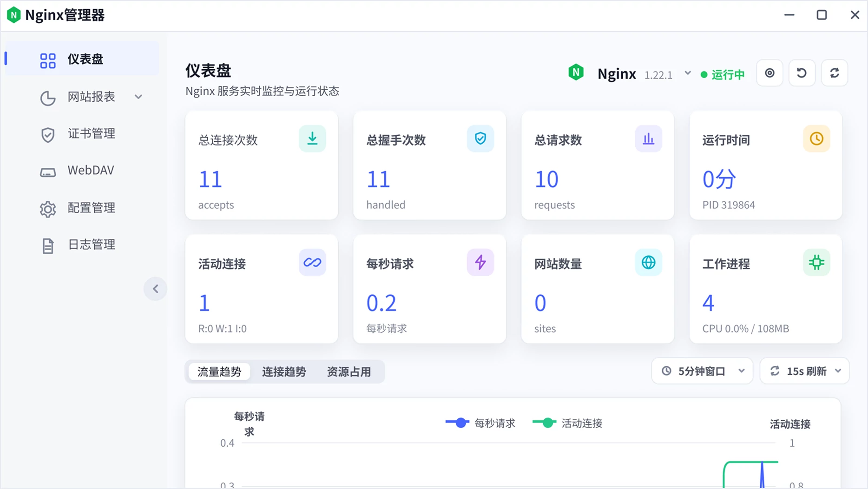Image resolution: width=868 pixels, height=489 pixels.
Task: Click the 总连接次数 value 11 accepts
Action: (210, 179)
